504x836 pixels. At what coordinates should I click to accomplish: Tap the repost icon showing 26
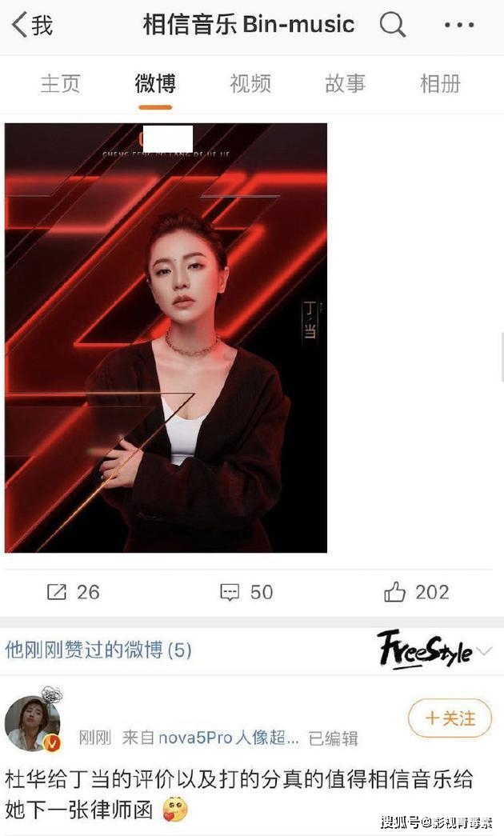pos(57,592)
